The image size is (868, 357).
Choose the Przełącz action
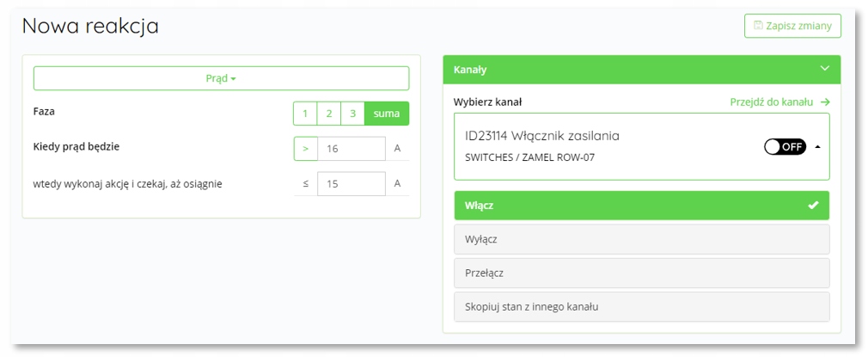(641, 273)
